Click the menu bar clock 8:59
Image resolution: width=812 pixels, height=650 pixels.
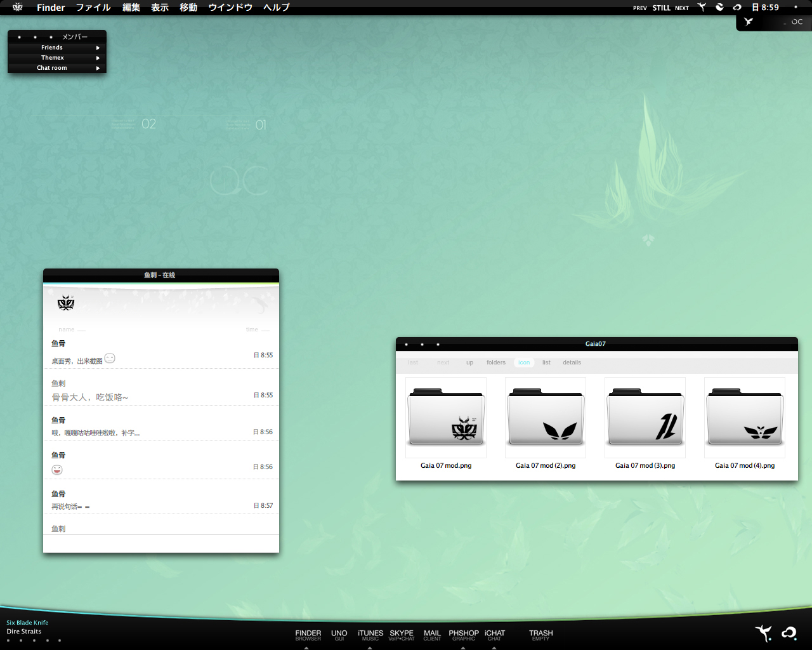pyautogui.click(x=765, y=8)
